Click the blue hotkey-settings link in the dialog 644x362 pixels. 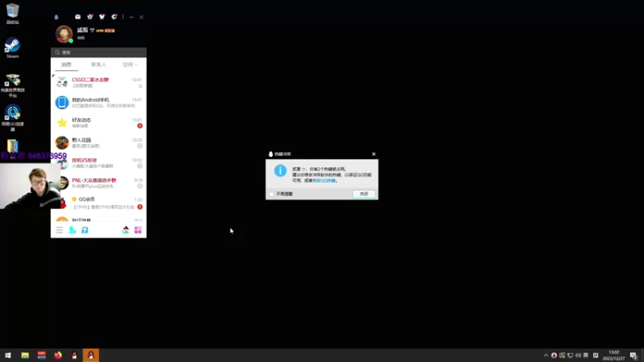point(324,180)
